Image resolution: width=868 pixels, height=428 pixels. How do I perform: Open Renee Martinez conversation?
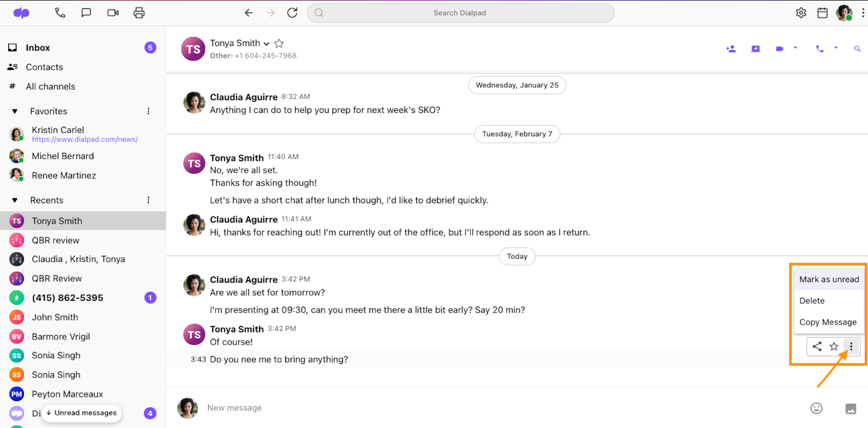tap(64, 176)
